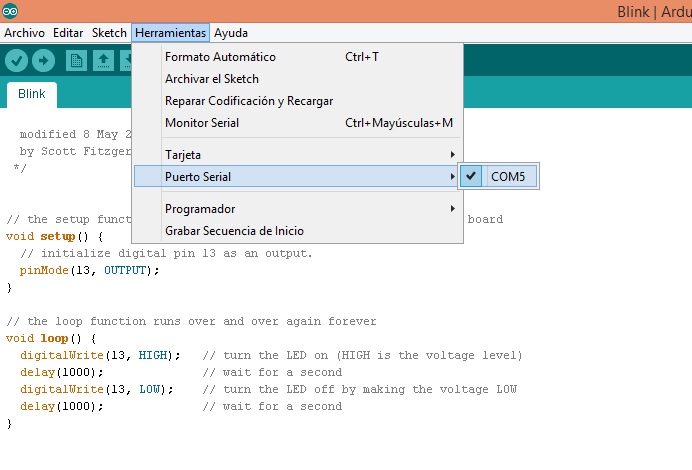Screen dimensions: 692x470
Task: Click the 'void loop() {' code line
Action: [51, 338]
